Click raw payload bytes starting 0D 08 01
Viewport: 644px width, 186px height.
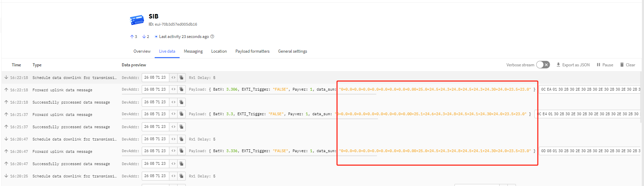pos(590,151)
